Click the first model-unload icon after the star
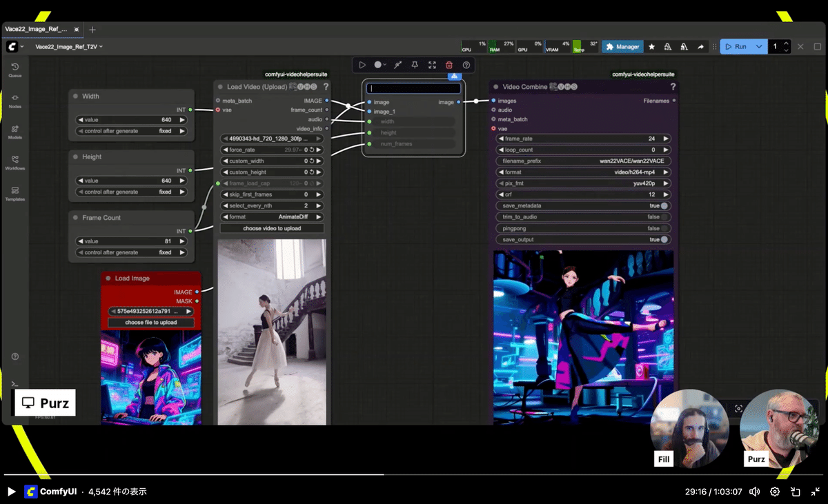 click(668, 47)
